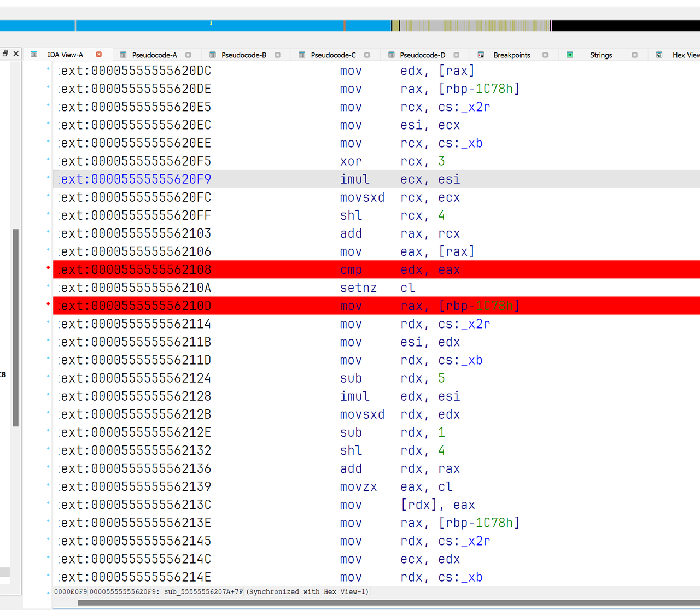Open the Pseudocode-B tab
This screenshot has width=700, height=610.
pyautogui.click(x=244, y=55)
